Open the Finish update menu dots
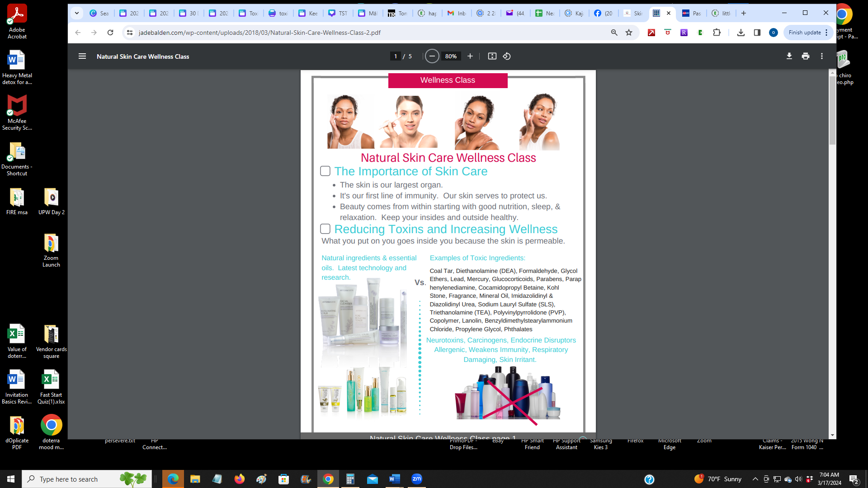The image size is (868, 488). [x=826, y=33]
